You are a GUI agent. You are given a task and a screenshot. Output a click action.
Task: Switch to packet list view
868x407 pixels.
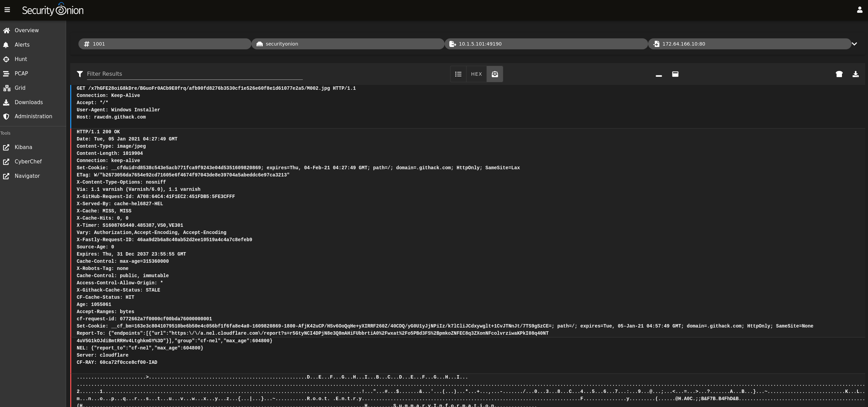click(458, 74)
